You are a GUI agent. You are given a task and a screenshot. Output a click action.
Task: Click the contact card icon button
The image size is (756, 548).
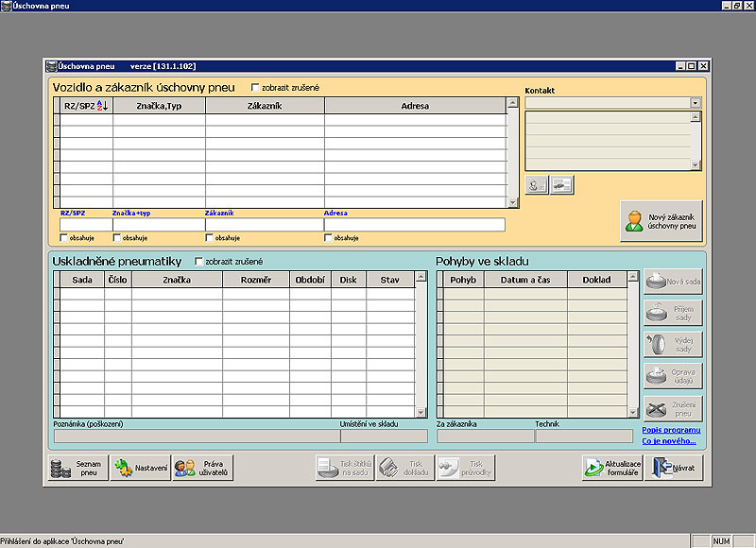coord(562,185)
